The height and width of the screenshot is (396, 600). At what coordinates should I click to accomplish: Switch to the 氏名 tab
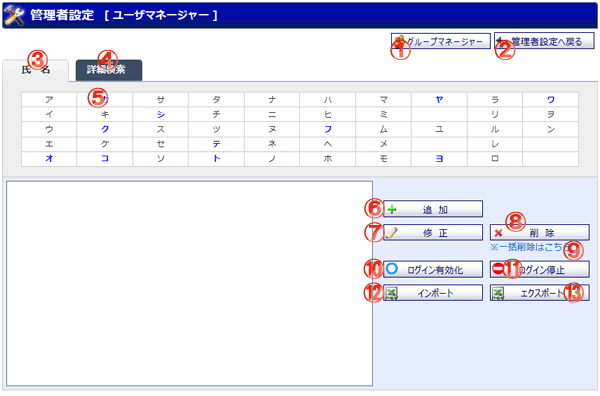coord(36,70)
